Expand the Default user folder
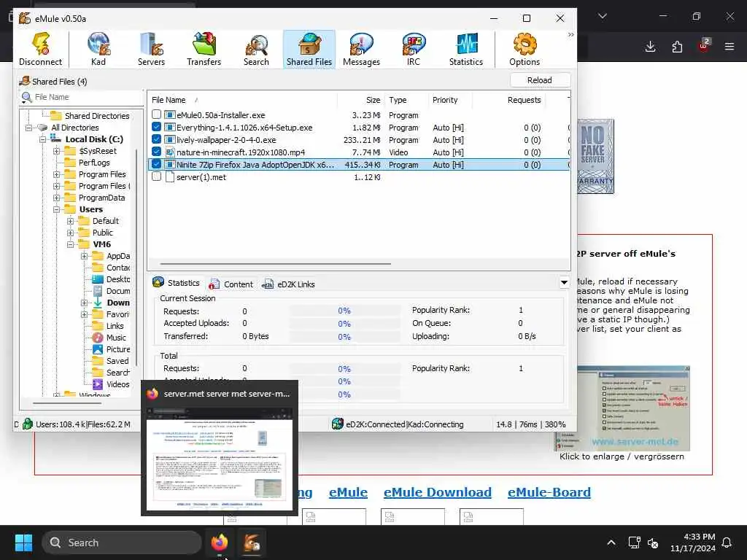 [70, 221]
